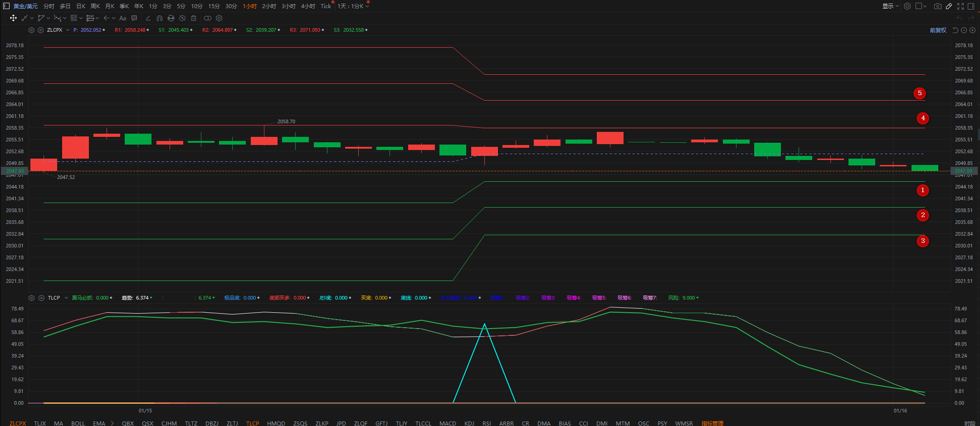Image resolution: width=980 pixels, height=426 pixels.
Task: Switch to the 日K timeframe
Action: 81,6
